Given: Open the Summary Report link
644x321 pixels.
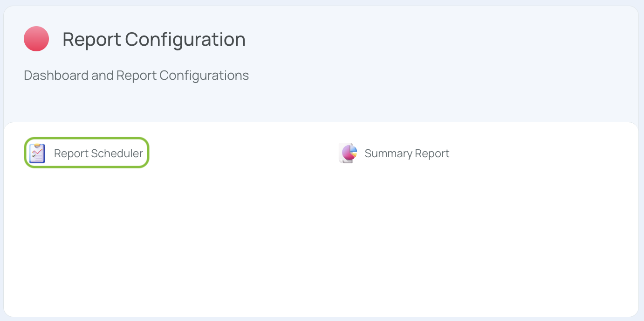Looking at the screenshot, I should [x=394, y=153].
